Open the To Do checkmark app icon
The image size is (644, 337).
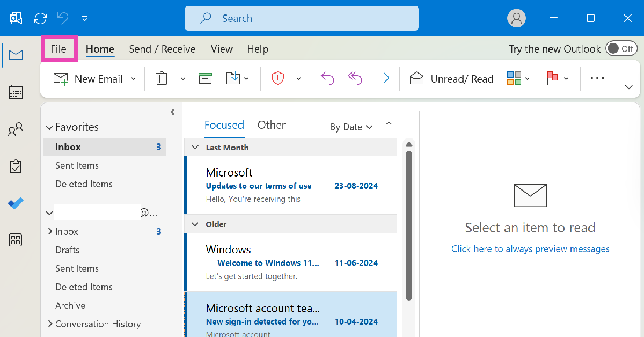tap(16, 203)
